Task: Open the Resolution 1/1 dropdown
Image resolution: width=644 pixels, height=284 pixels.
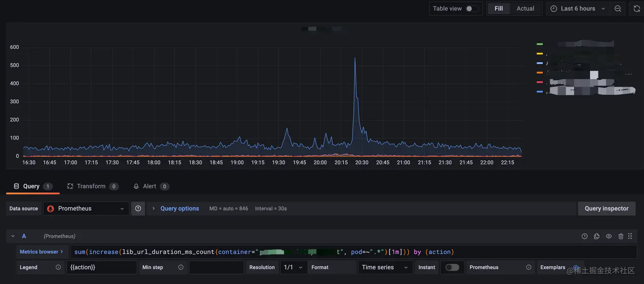Action: click(x=294, y=267)
